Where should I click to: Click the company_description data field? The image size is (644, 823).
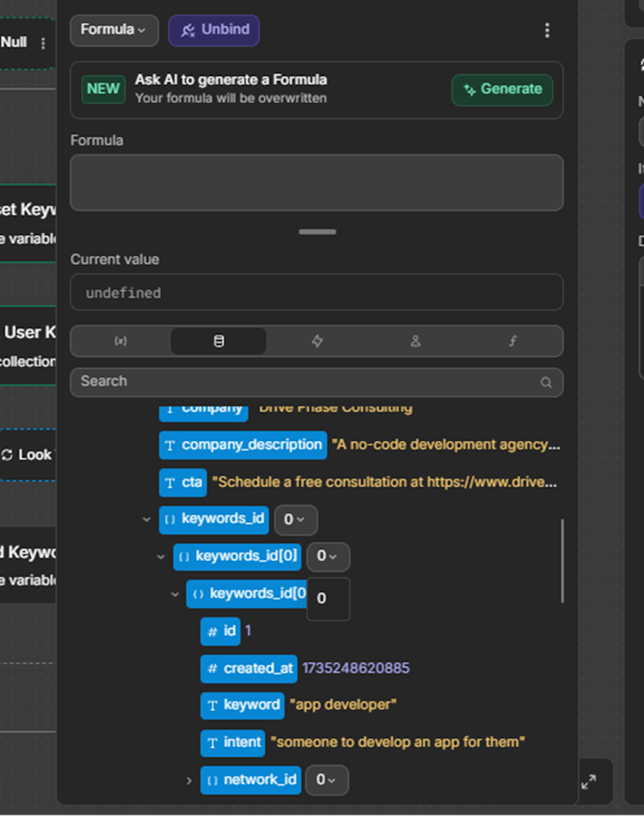[242, 445]
